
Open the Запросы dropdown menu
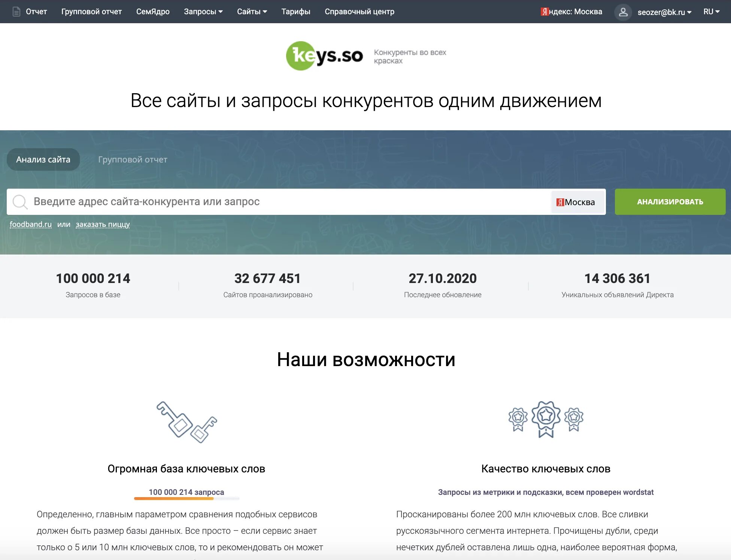coord(203,12)
